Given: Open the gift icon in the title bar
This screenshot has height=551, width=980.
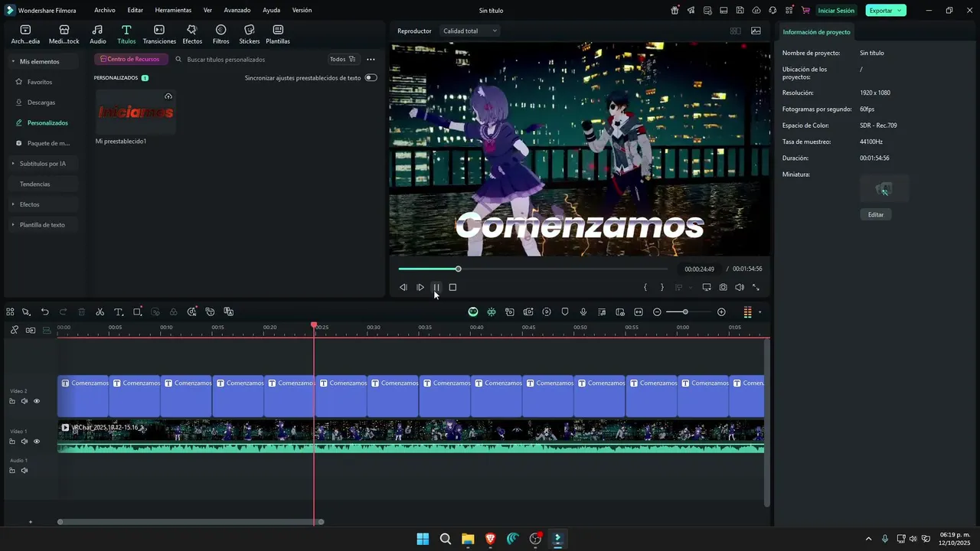Looking at the screenshot, I should [675, 11].
